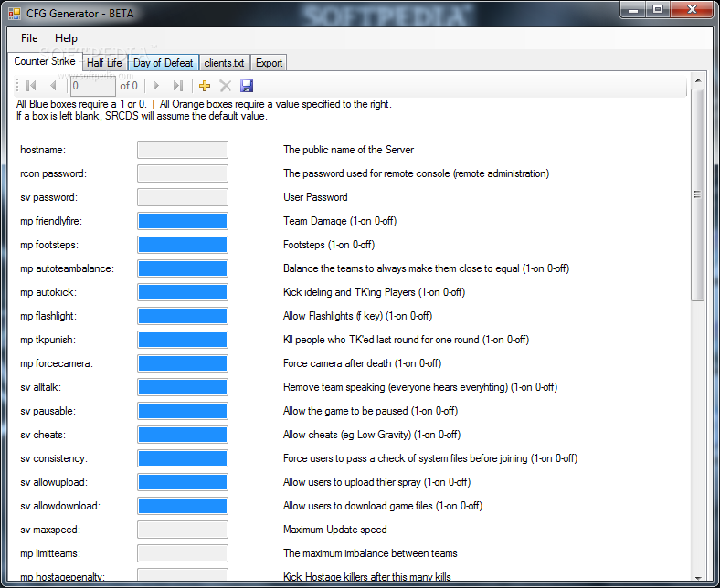The width and height of the screenshot is (720, 588).
Task: Minimize the CFG Generator window
Action: pos(633,10)
